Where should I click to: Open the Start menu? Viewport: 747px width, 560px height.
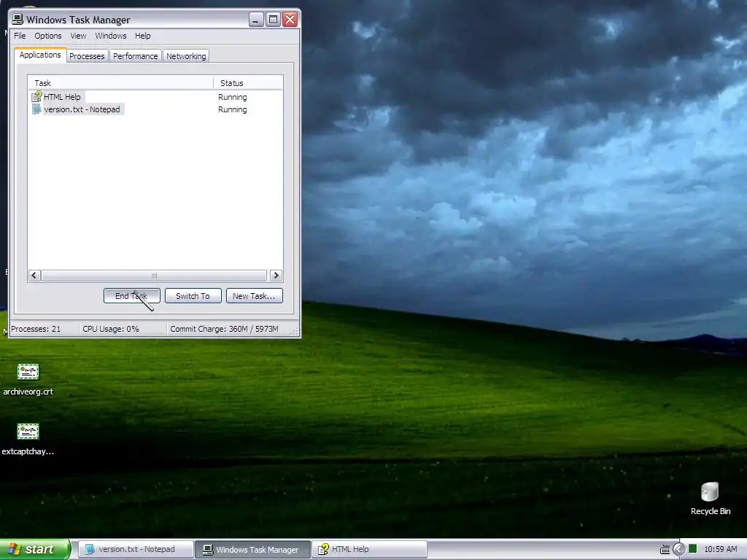(x=34, y=549)
